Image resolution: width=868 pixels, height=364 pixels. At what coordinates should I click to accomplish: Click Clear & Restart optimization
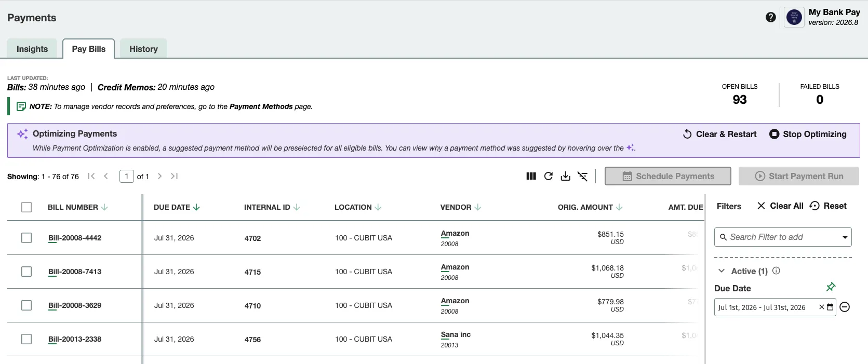[x=719, y=134]
